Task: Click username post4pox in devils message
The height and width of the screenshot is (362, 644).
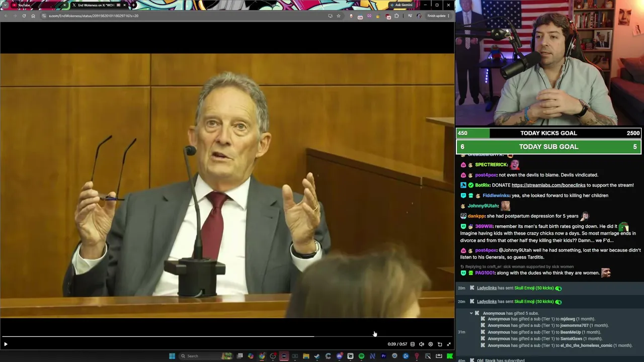Action: point(486,175)
